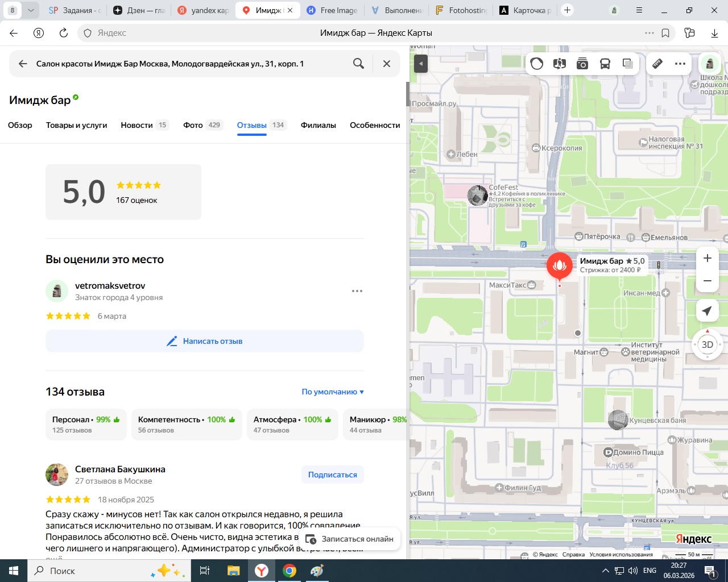This screenshot has width=728, height=582.
Task: Toggle 3D map view
Action: click(x=707, y=344)
